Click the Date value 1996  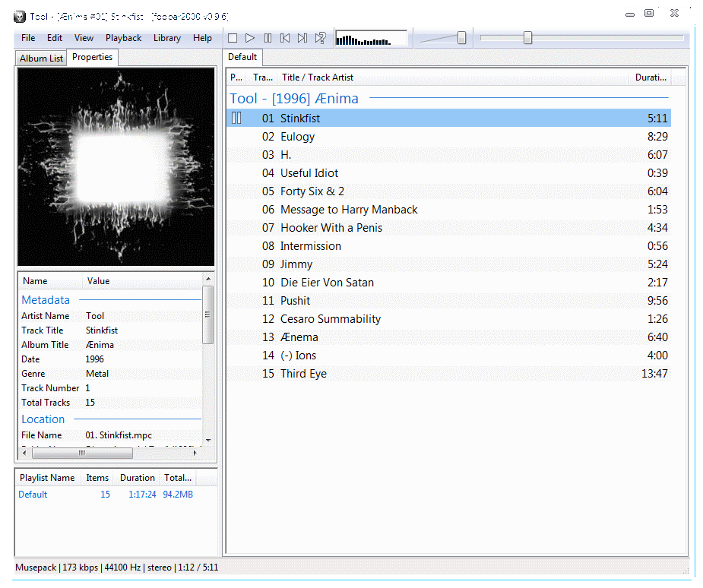pos(94,359)
